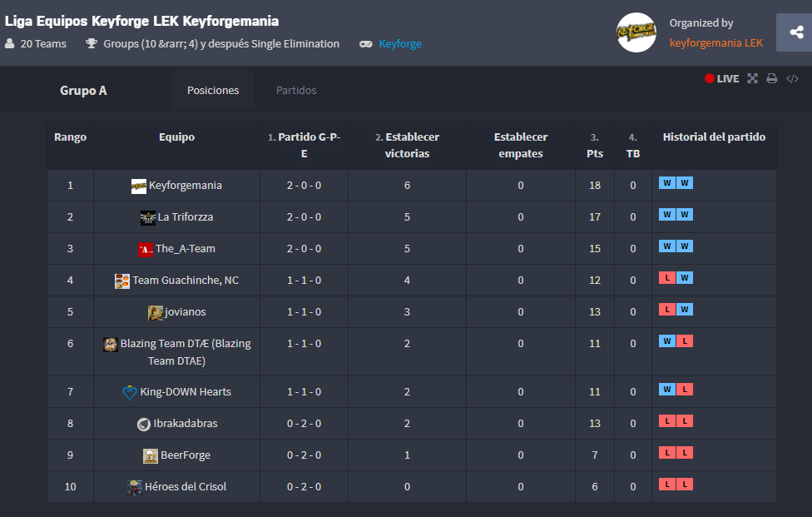812x517 pixels.
Task: Click the Keyforgemania team logo in row 1
Action: pyautogui.click(x=139, y=186)
